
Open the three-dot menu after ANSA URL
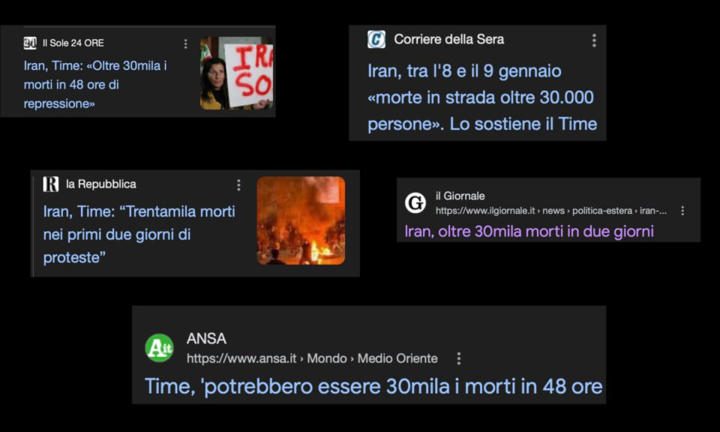tap(459, 359)
